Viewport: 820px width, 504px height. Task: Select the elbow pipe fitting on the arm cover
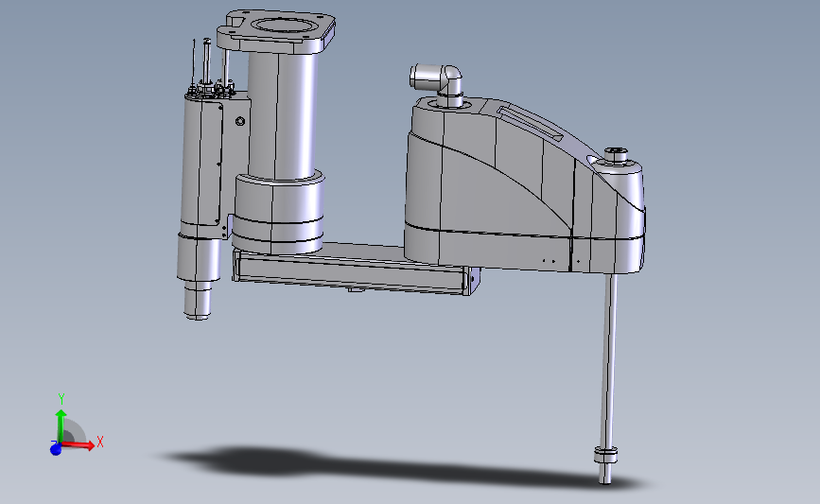[x=437, y=83]
